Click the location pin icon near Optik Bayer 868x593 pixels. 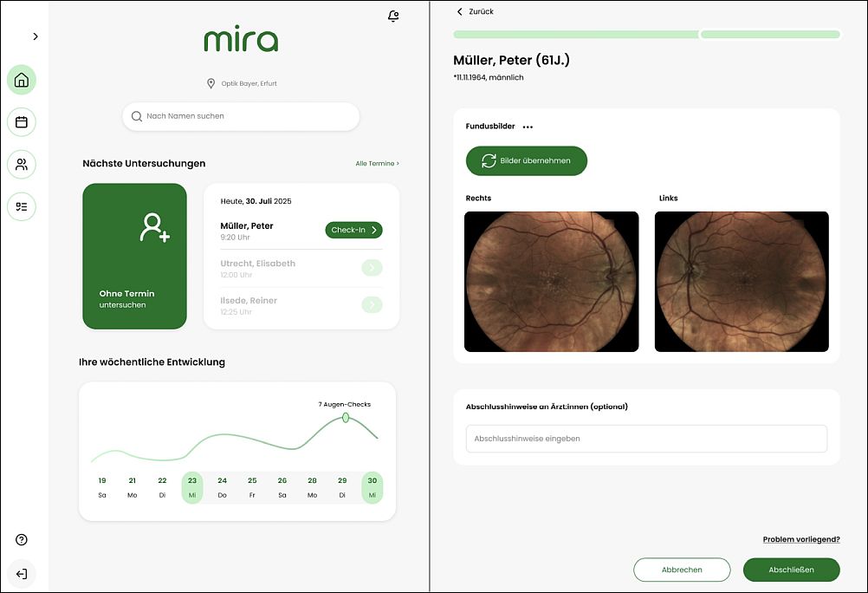click(x=211, y=83)
